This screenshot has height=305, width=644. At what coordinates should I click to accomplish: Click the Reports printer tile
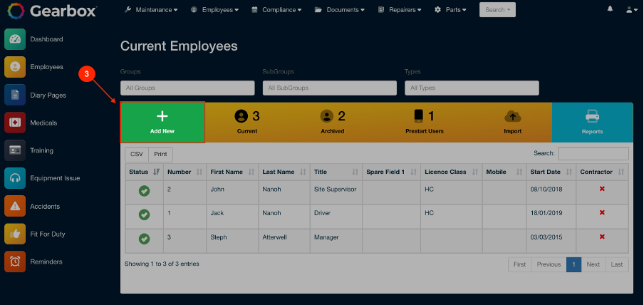[592, 122]
